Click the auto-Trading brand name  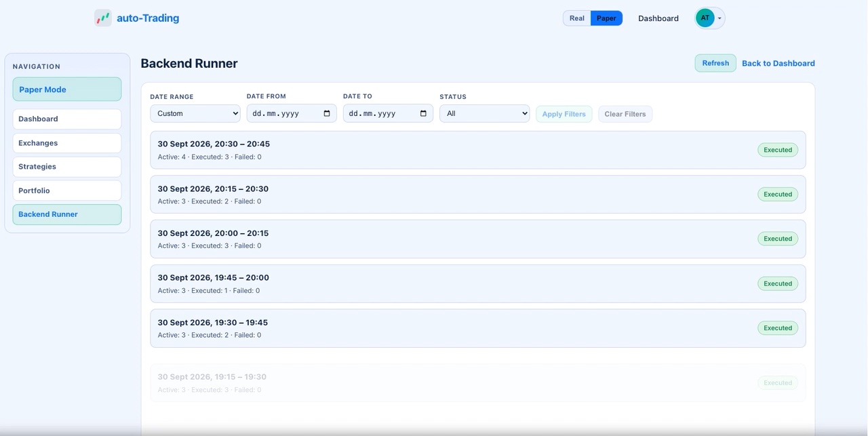148,18
